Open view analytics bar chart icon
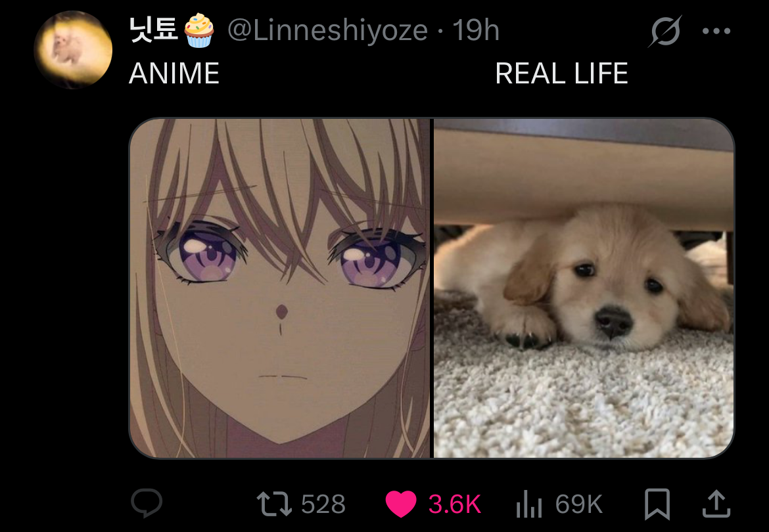Viewport: 769px width, 532px height. click(528, 504)
